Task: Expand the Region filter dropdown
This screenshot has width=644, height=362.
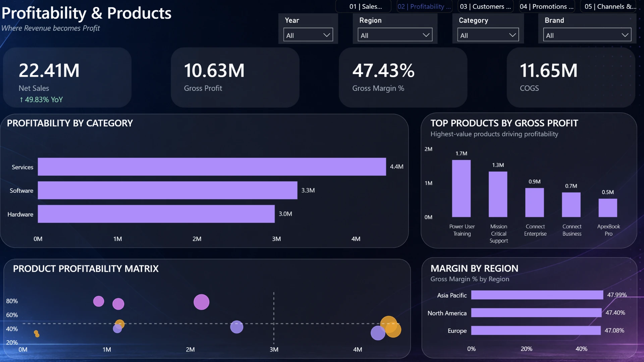Action: tap(395, 35)
